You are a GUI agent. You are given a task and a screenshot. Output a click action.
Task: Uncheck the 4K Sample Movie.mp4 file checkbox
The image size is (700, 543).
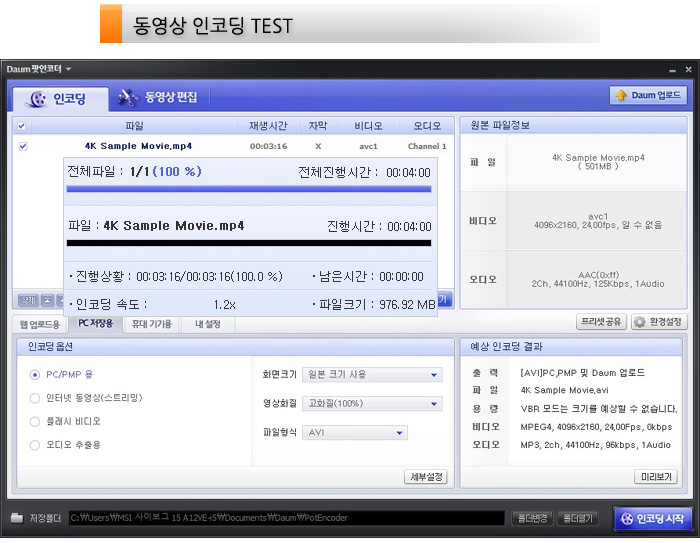click(23, 146)
